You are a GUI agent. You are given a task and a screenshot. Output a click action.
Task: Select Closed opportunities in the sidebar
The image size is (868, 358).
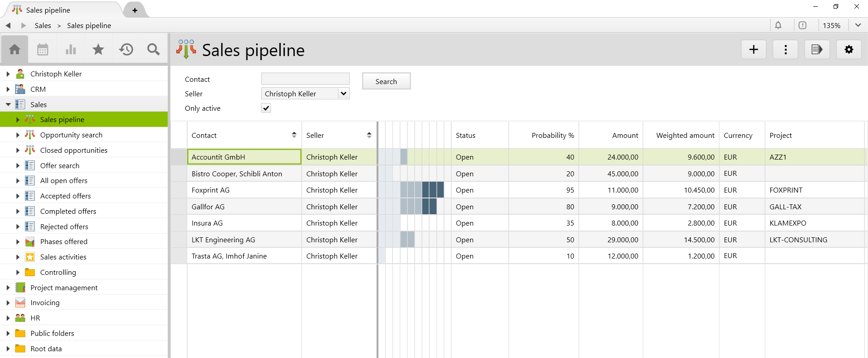click(x=74, y=150)
